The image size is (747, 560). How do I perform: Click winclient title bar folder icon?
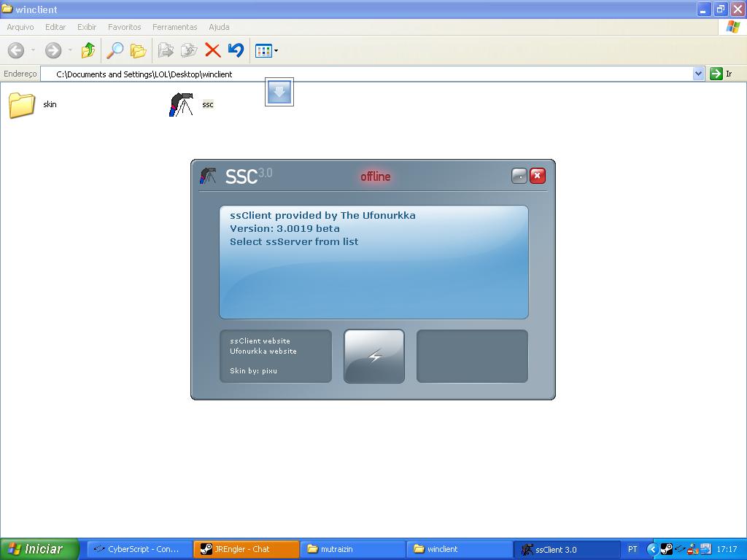7,9
